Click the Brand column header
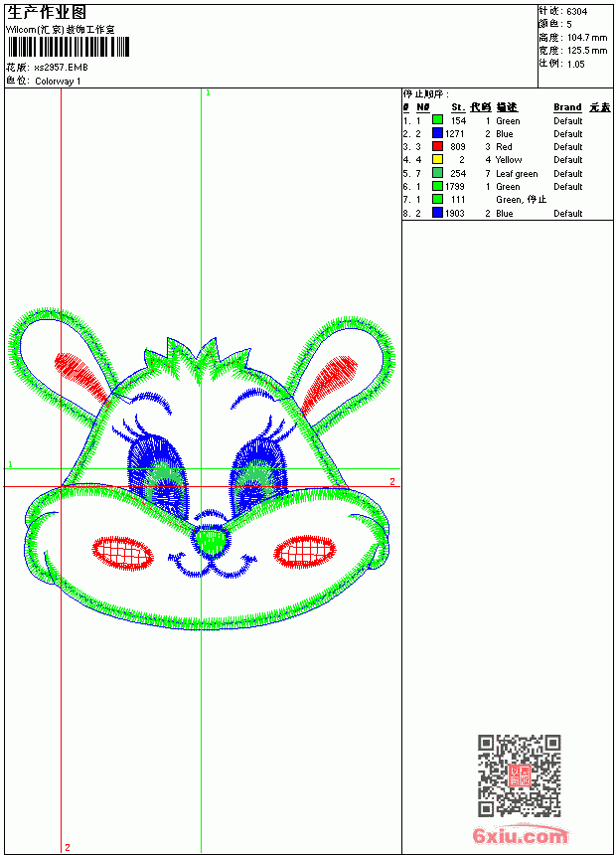This screenshot has width=616, height=855. 567,107
